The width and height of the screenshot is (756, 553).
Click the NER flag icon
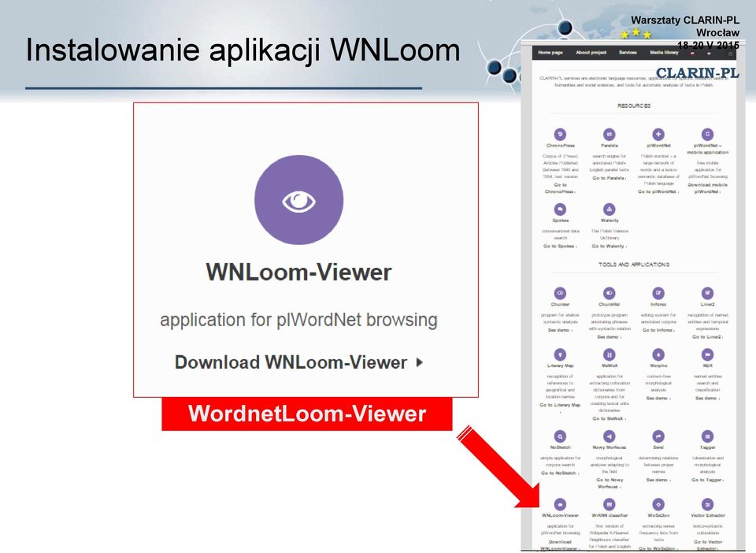(x=707, y=354)
